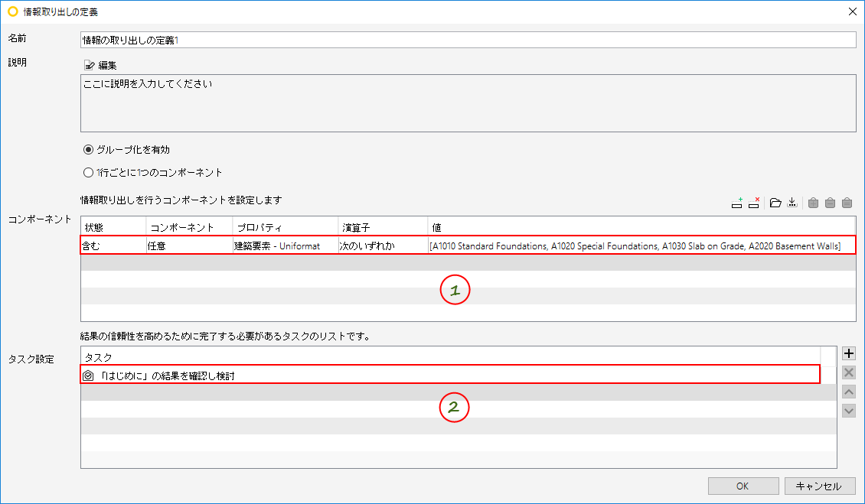Click the task check icon beside はじめに
Screen dimensions: 865x504
click(88, 376)
